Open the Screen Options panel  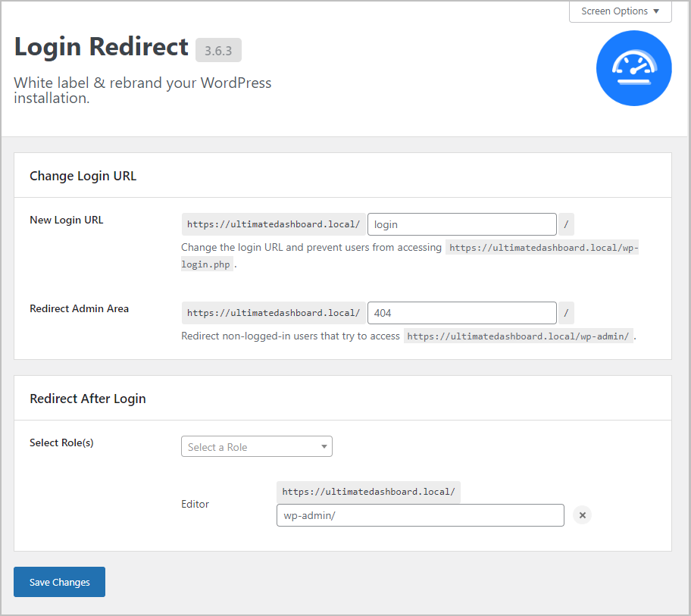coord(620,11)
